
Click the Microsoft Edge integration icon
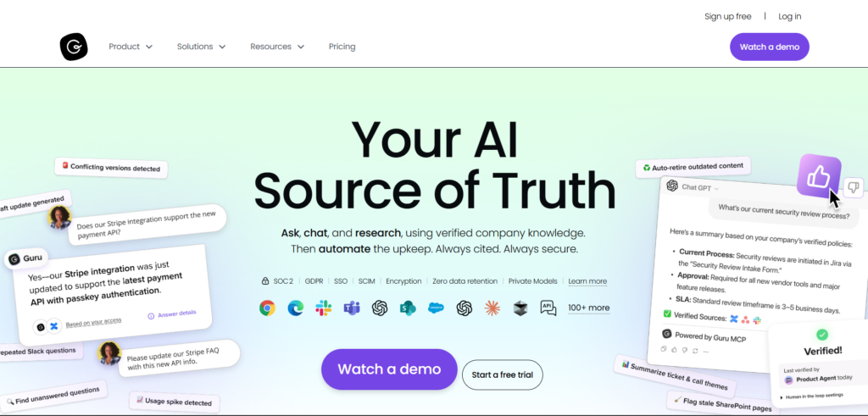pos(296,308)
